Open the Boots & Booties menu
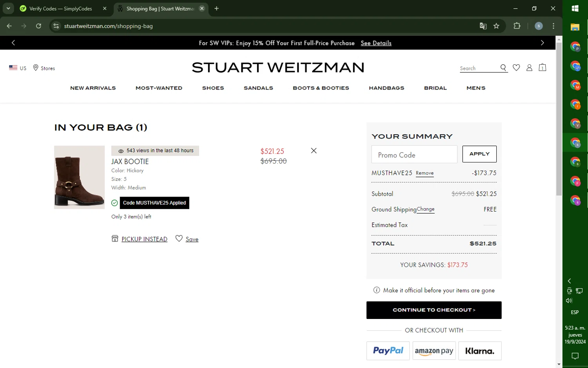588x368 pixels. click(321, 88)
